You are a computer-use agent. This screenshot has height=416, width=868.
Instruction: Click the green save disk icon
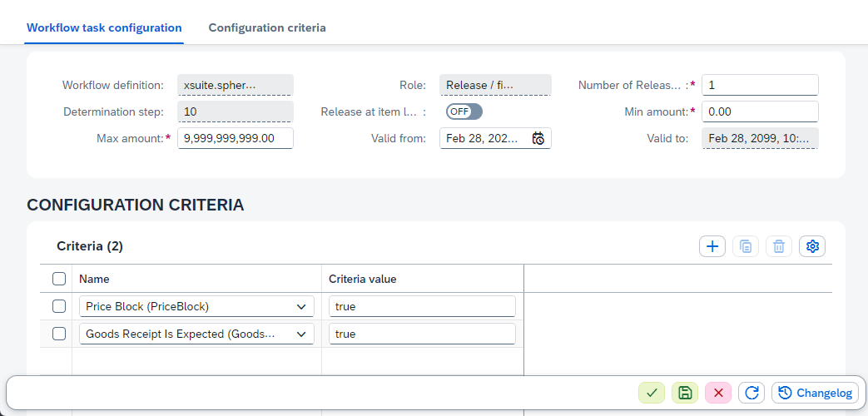(x=685, y=394)
